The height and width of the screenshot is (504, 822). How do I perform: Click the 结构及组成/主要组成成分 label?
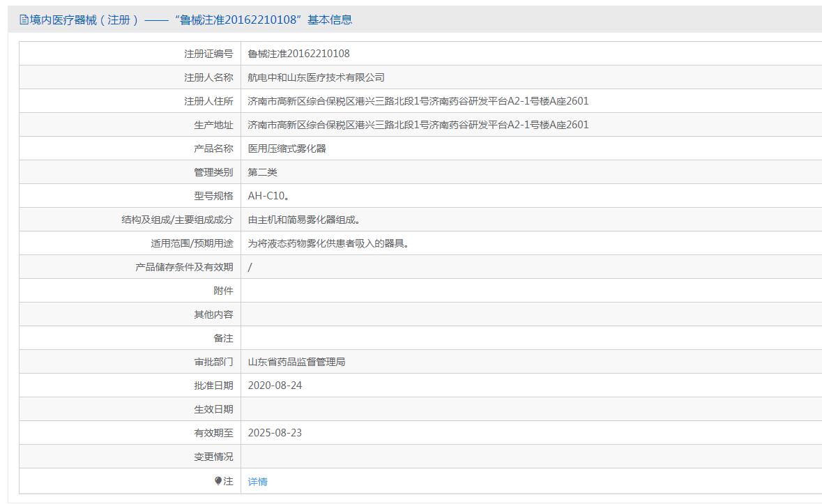point(177,220)
